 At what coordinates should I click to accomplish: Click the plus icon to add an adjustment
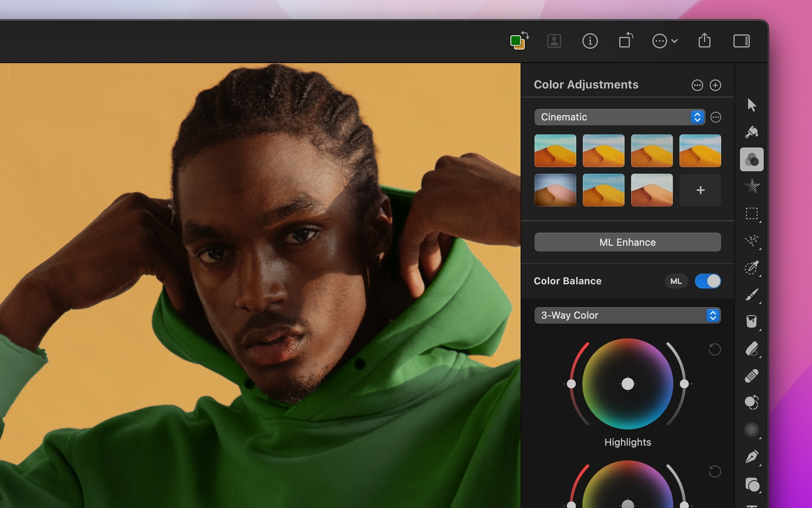pos(715,85)
